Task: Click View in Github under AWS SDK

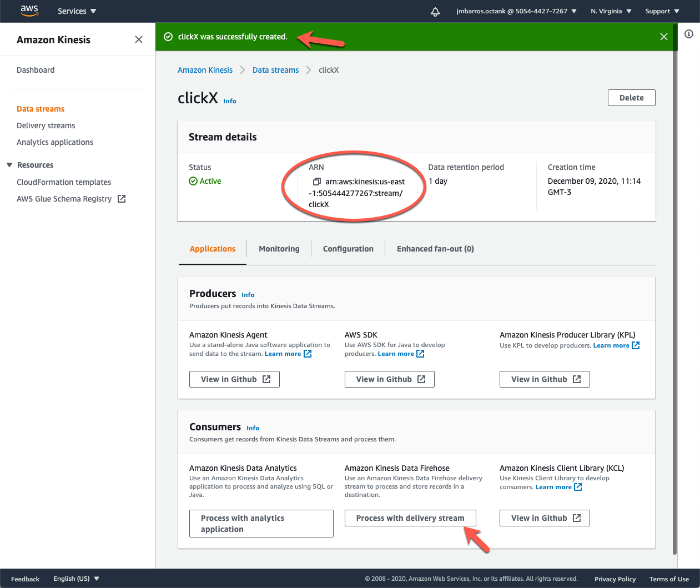Action: [x=389, y=379]
